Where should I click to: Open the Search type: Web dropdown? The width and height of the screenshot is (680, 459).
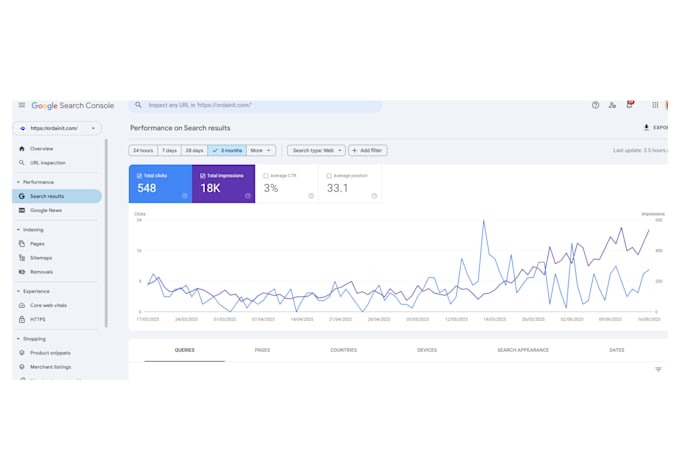click(x=316, y=151)
